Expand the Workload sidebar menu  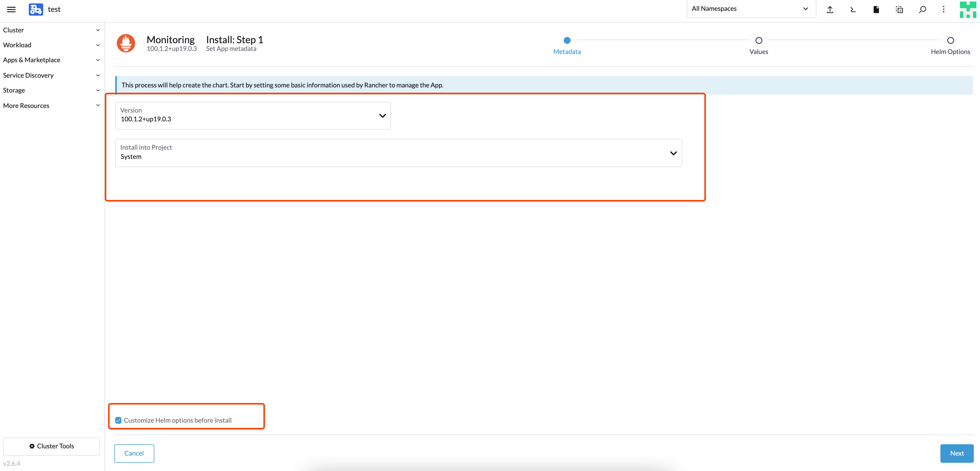[x=51, y=45]
